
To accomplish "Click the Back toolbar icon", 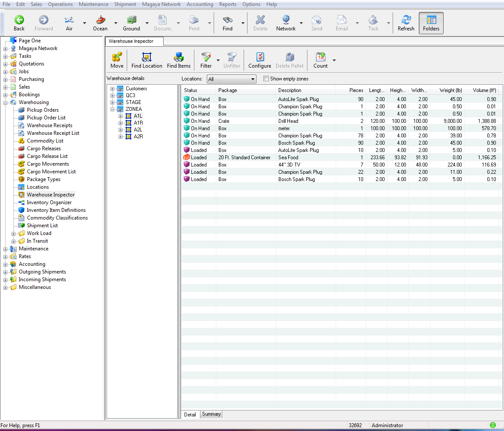I will (19, 23).
